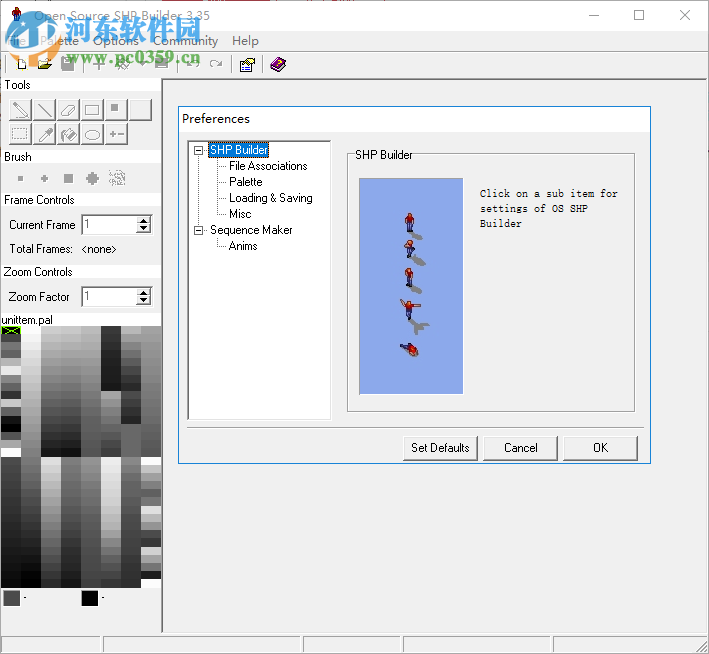Select Loading & Saving in the tree
This screenshot has height=654, width=709.
click(270, 198)
